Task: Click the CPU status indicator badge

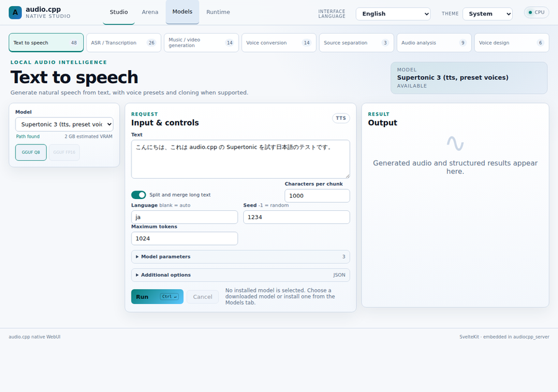Action: click(x=536, y=12)
